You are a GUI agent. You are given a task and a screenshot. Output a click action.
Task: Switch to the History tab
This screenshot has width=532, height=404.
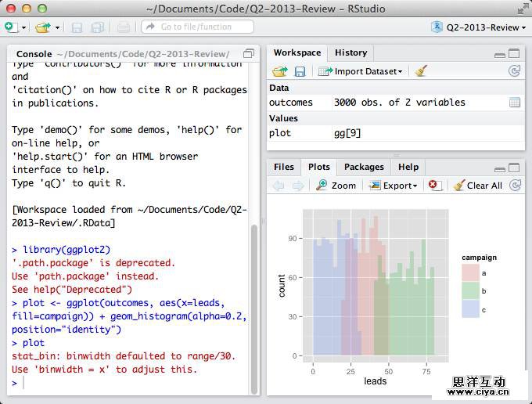click(350, 52)
